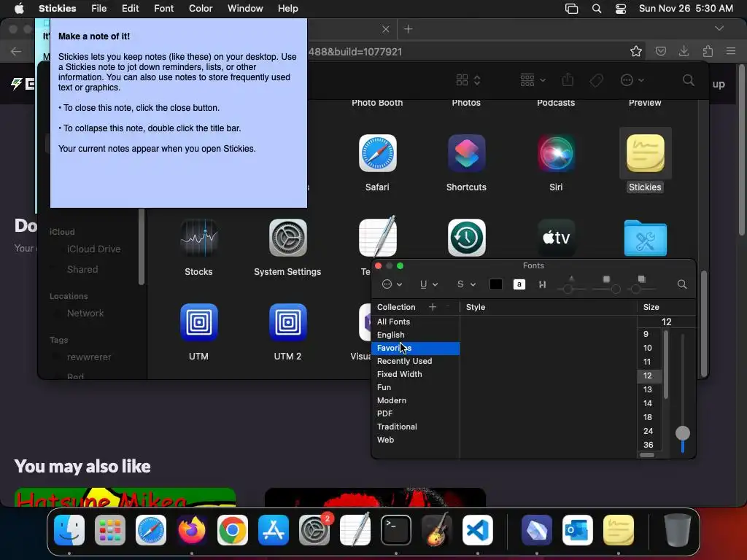Open the Firefox hamburger application menu
The image size is (747, 560).
pos(731,52)
